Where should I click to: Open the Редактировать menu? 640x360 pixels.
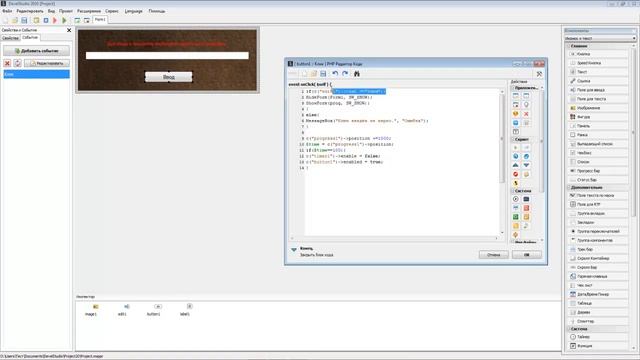click(x=29, y=11)
